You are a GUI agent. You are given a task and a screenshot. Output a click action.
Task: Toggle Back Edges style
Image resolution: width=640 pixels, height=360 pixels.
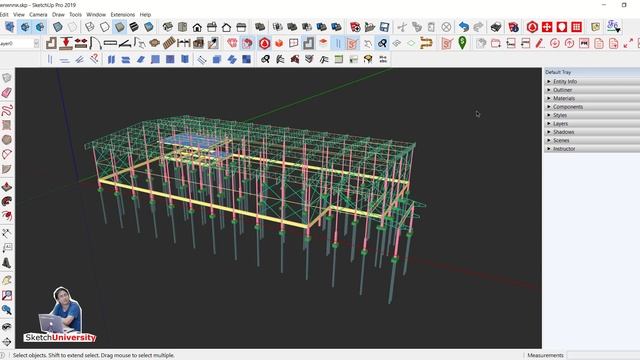72,27
